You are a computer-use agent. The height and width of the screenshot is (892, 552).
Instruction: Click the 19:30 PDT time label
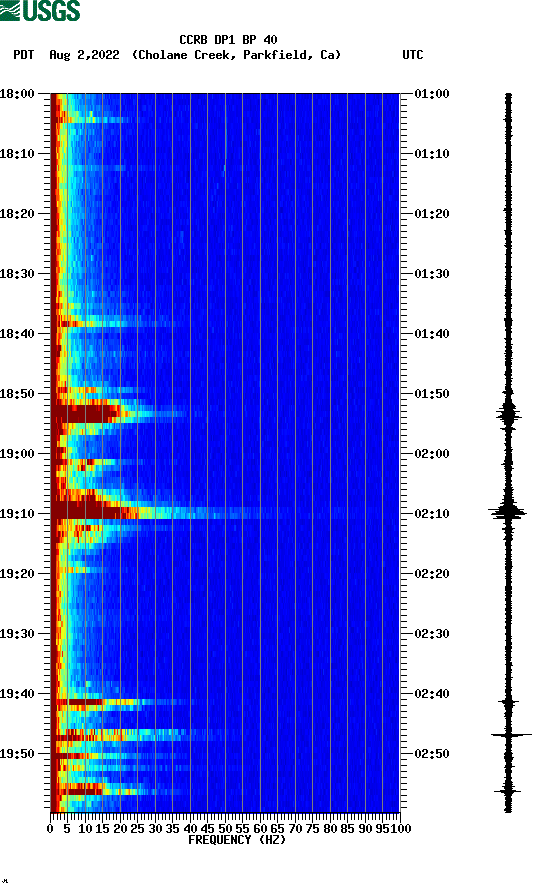pyautogui.click(x=17, y=634)
